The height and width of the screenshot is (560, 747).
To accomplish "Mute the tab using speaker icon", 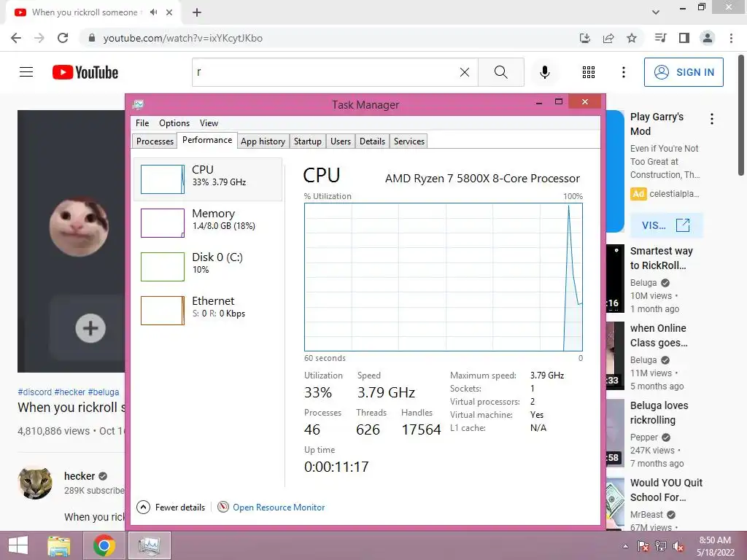I will (x=153, y=12).
